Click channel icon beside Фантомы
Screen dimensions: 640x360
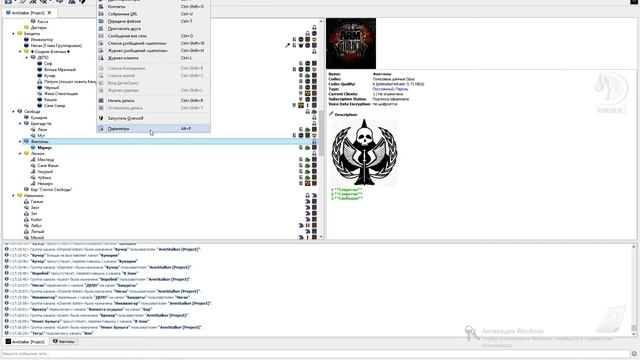(x=27, y=141)
